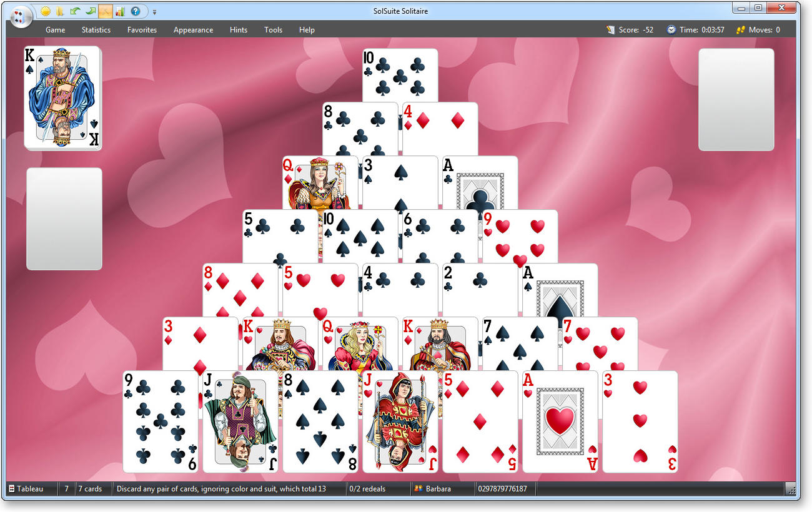The image size is (812, 512).
Task: Select the 9 of Clubs card
Action: point(161,421)
